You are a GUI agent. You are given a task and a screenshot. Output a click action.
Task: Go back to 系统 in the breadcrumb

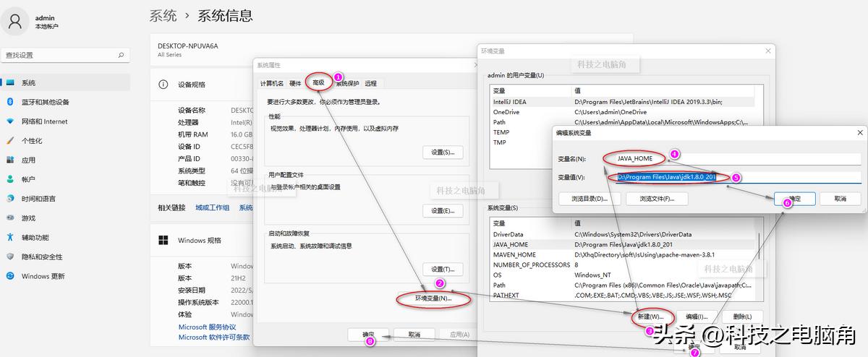tap(163, 15)
